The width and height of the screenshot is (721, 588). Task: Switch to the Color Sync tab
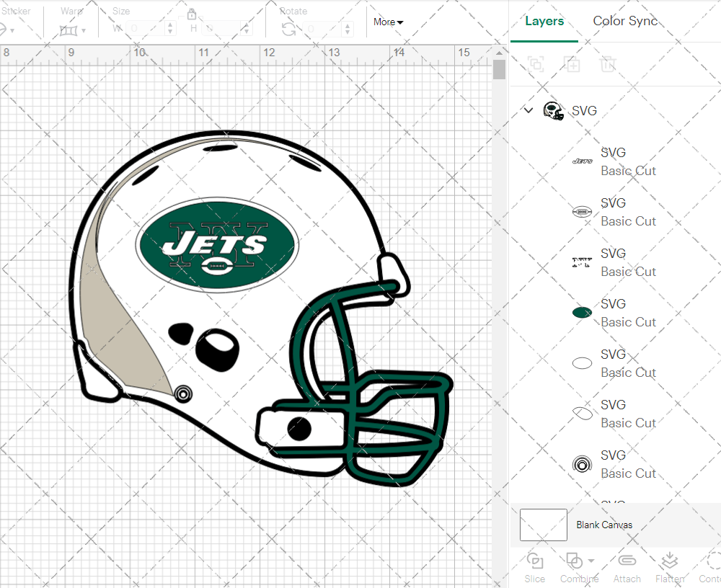625,21
